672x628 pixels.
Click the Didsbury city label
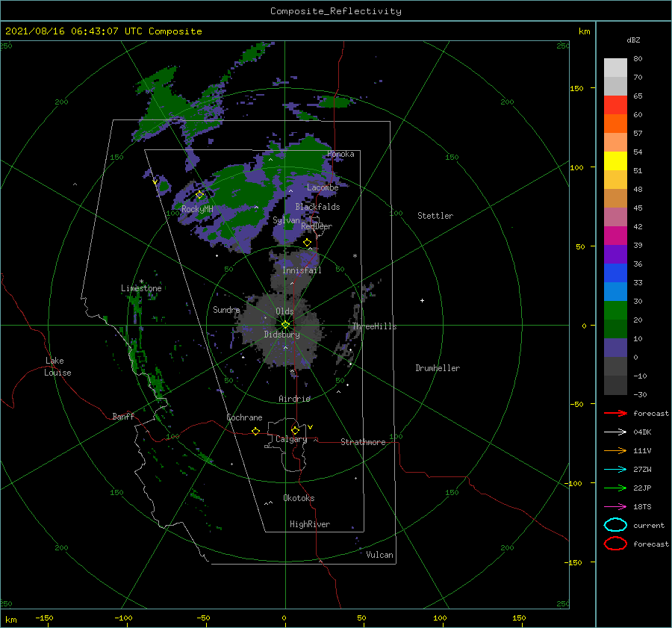tap(282, 335)
